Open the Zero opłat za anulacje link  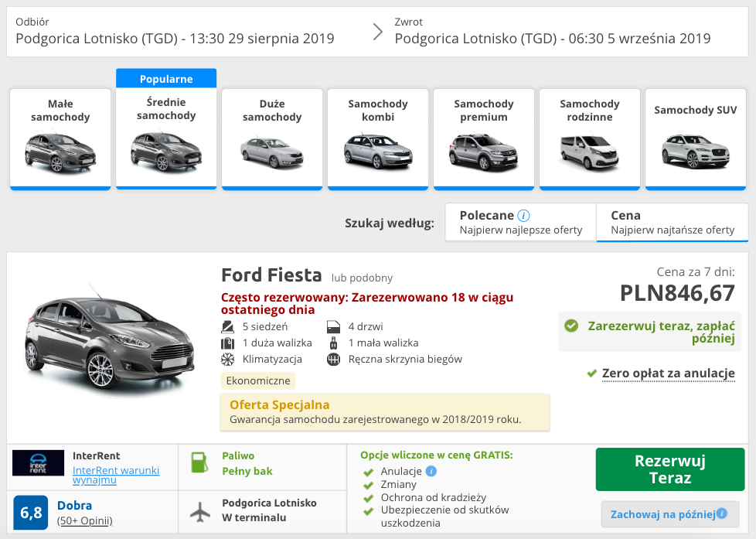click(x=668, y=374)
